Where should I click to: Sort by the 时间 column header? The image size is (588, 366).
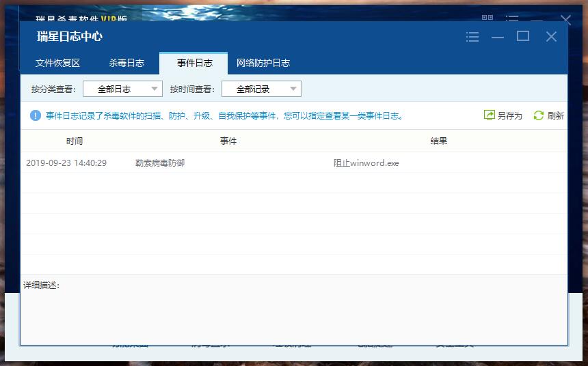(x=75, y=141)
